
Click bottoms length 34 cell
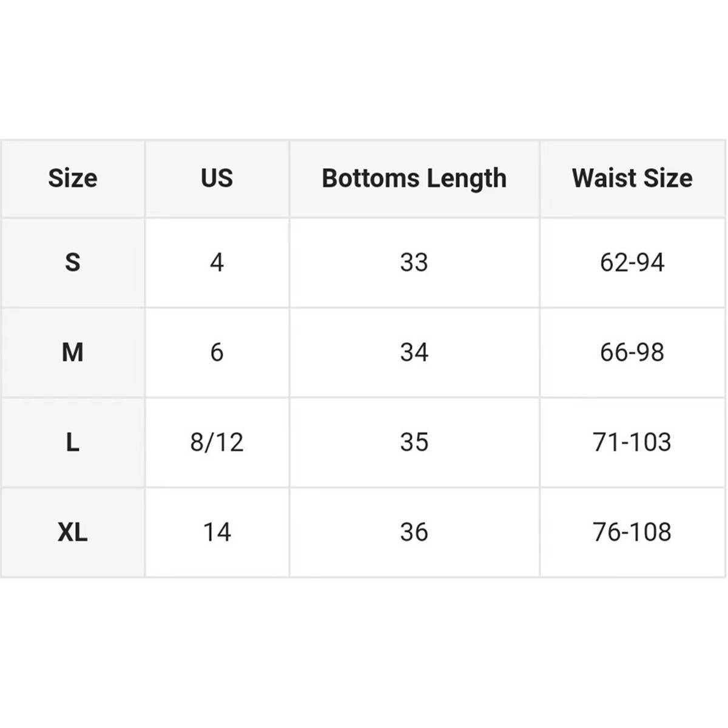414,352
